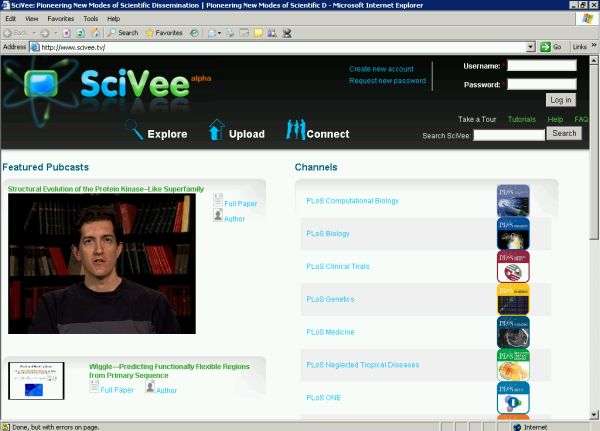Open the Edit menu

click(x=10, y=19)
